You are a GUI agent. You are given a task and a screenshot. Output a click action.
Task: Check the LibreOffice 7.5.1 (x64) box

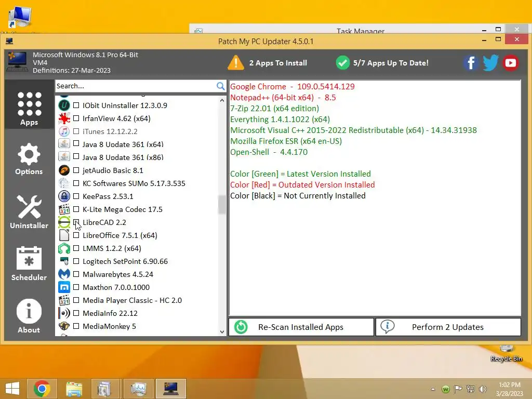click(x=76, y=235)
